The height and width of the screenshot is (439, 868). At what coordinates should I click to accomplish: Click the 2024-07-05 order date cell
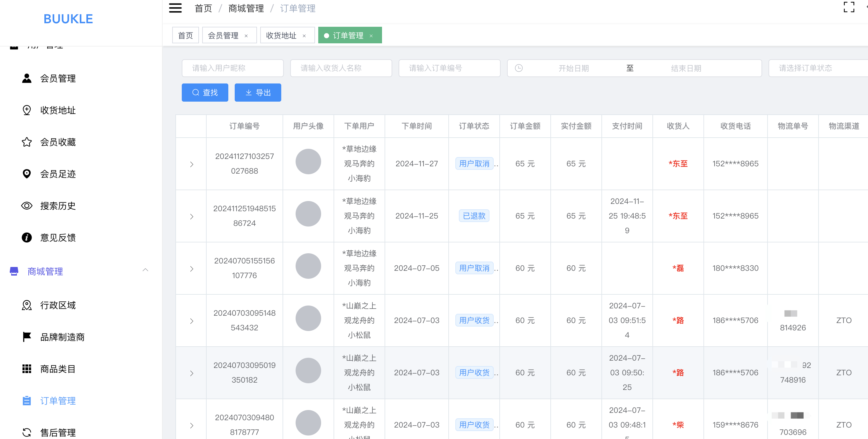pyautogui.click(x=416, y=268)
